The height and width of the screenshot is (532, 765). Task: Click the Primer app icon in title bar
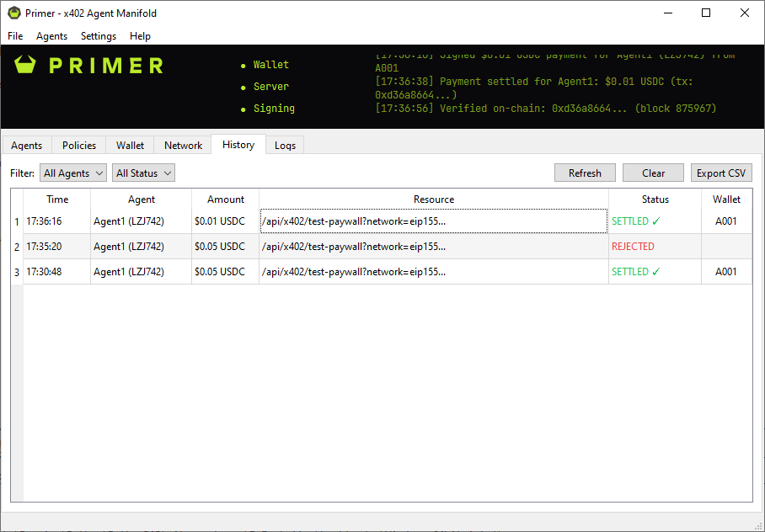[x=14, y=13]
